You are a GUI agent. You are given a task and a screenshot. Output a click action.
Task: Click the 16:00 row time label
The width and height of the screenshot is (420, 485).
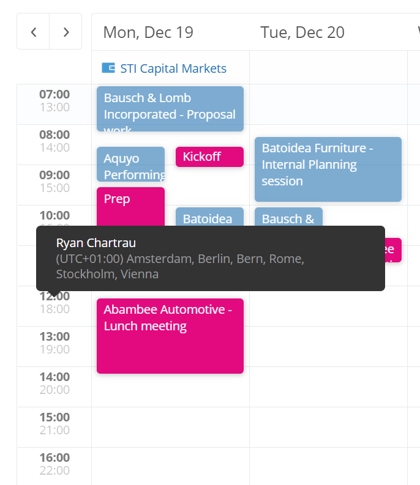click(x=54, y=457)
